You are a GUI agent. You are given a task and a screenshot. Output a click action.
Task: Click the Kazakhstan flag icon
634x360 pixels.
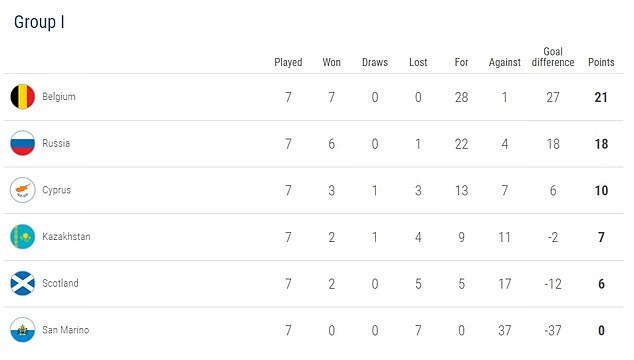pos(23,237)
